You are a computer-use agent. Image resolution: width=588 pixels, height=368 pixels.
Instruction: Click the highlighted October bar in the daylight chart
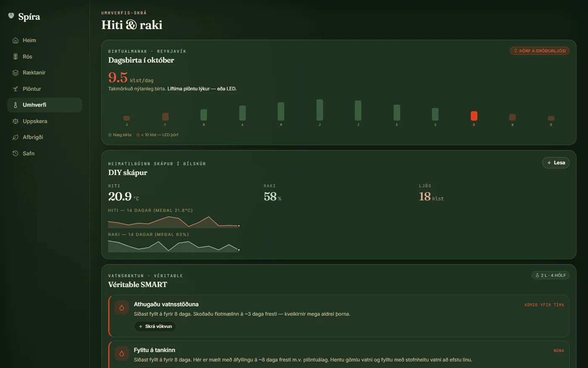click(x=474, y=116)
